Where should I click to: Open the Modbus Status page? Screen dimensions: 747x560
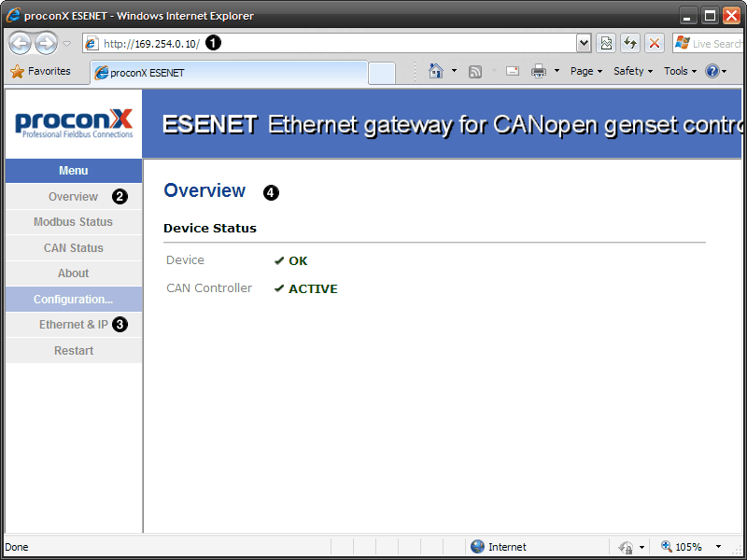tap(74, 222)
